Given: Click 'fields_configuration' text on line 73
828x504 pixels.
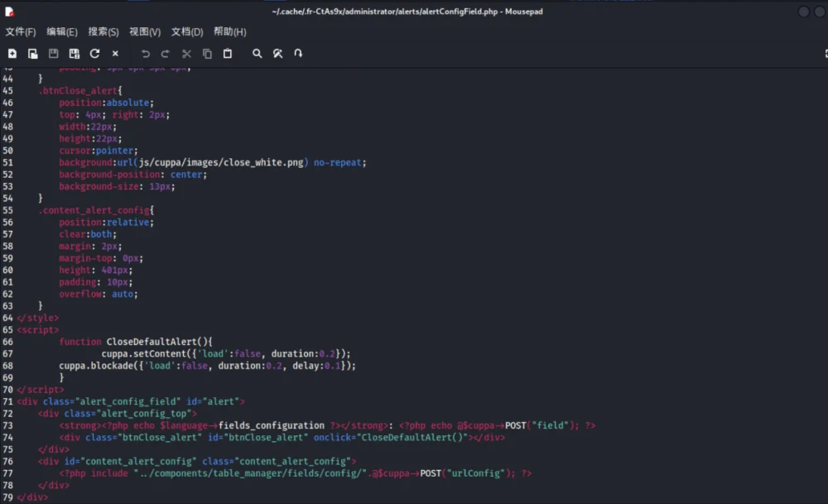Looking at the screenshot, I should click(x=272, y=425).
